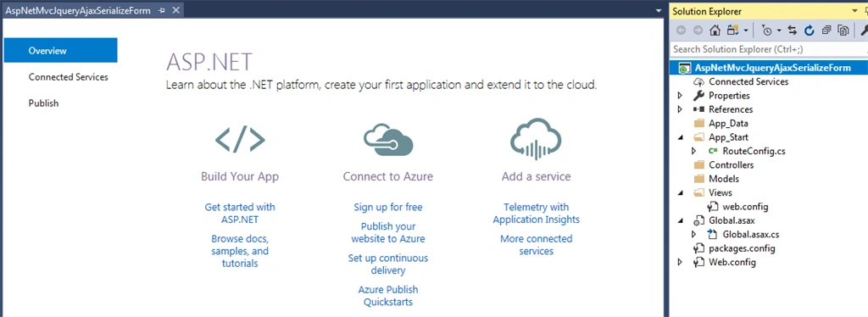Expand the root Web.config node
Screen dimensions: 868x317
[681, 262]
